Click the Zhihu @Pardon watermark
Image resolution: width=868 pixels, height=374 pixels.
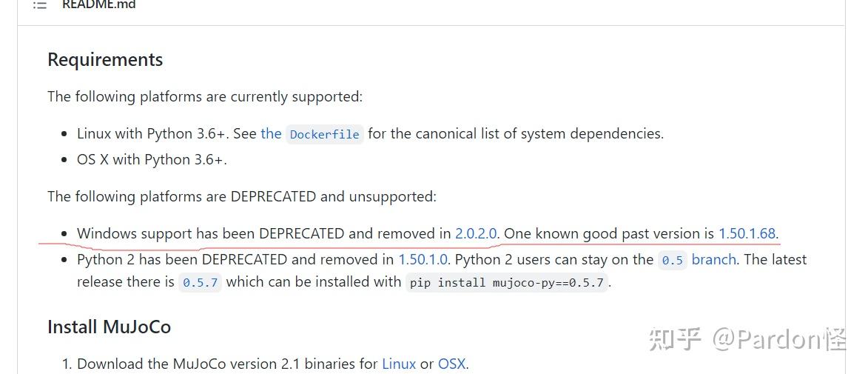746,338
